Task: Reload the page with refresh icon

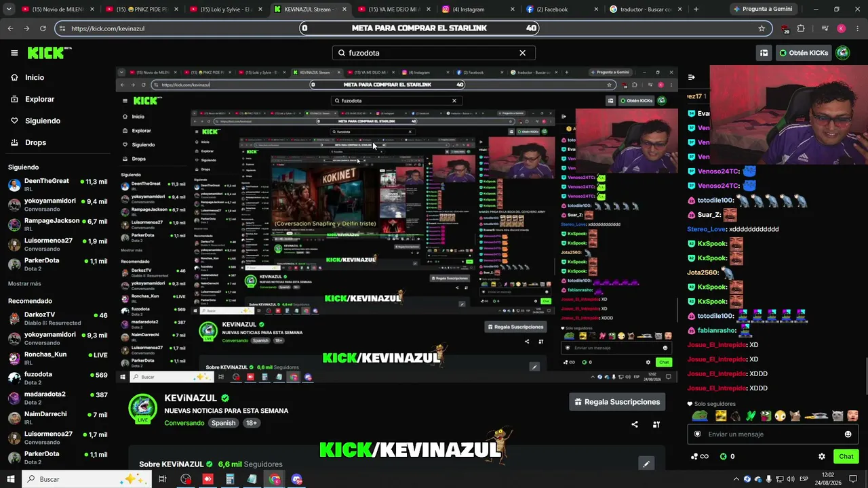Action: pos(43,28)
